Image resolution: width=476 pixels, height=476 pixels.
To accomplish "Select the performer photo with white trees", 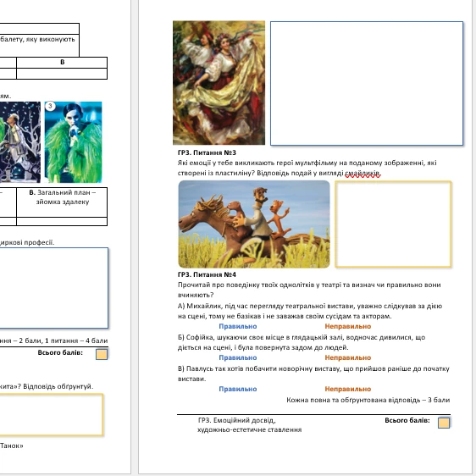I will [20, 142].
